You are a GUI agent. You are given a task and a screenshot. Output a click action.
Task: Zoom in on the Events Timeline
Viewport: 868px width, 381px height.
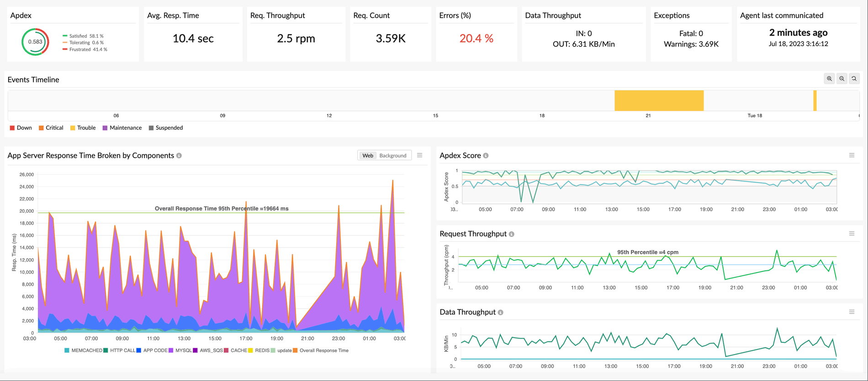[x=829, y=78]
